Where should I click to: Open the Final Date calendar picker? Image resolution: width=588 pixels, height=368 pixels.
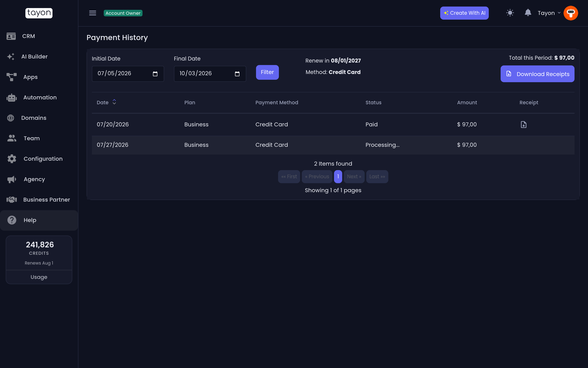[x=237, y=74]
